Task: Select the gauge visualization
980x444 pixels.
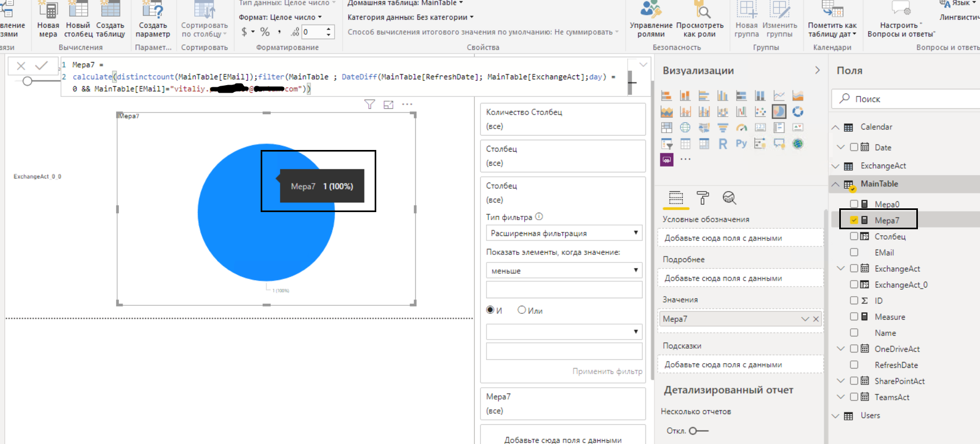Action: tap(741, 127)
